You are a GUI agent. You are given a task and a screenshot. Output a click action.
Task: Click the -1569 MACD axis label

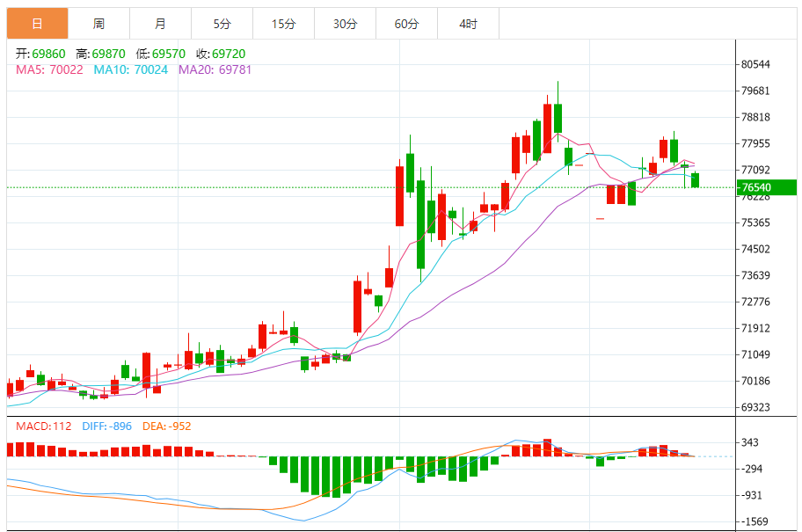755,521
